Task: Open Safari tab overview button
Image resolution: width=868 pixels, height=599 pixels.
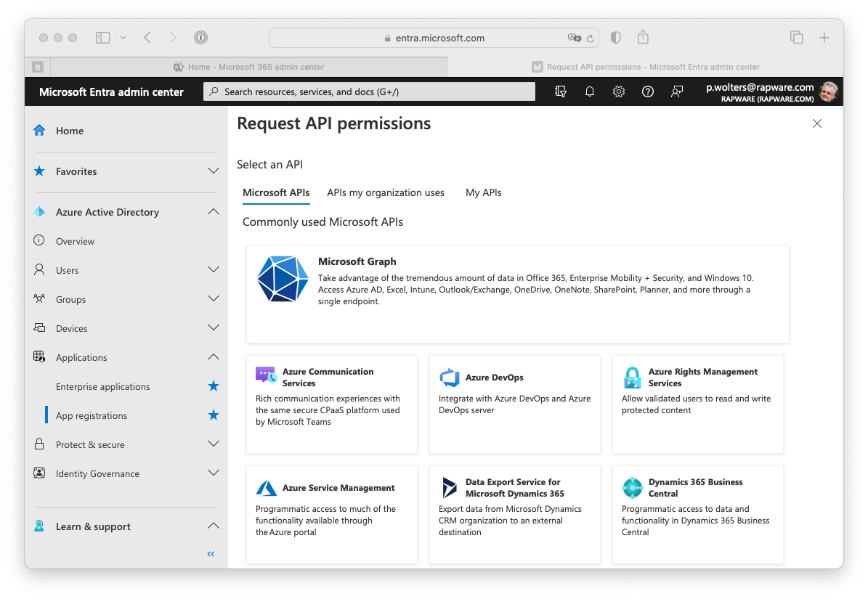Action: point(797,38)
